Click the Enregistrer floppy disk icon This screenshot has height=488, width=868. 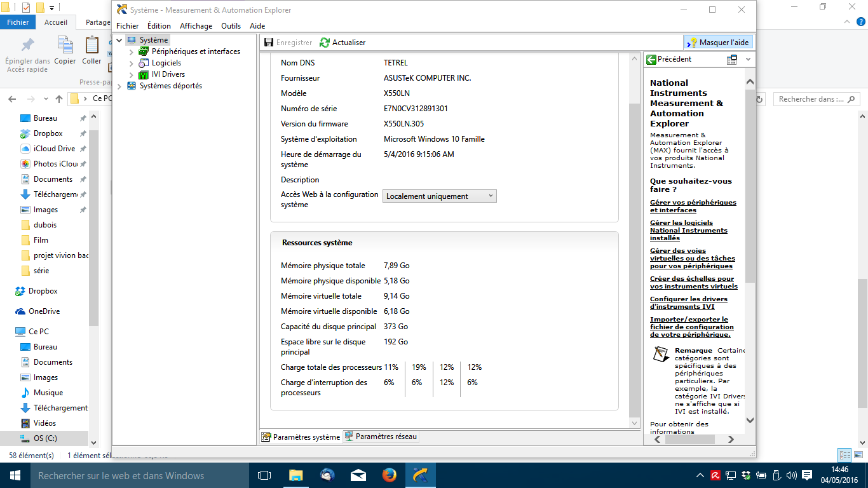(x=269, y=43)
